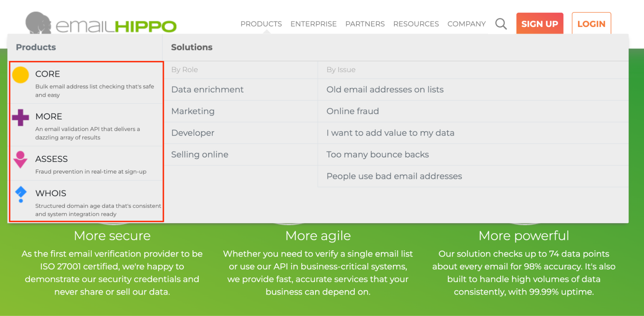The height and width of the screenshot is (316, 644).
Task: Open the search magnifier icon
Action: pyautogui.click(x=501, y=24)
